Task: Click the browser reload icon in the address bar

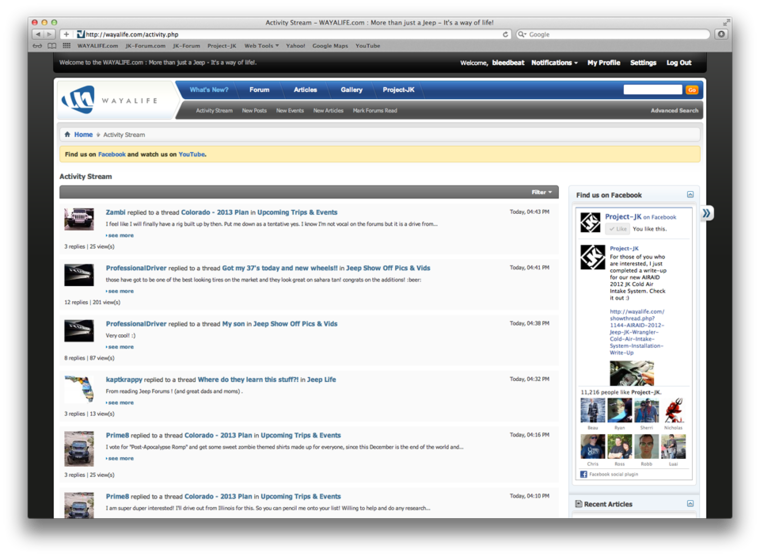Action: click(x=505, y=34)
